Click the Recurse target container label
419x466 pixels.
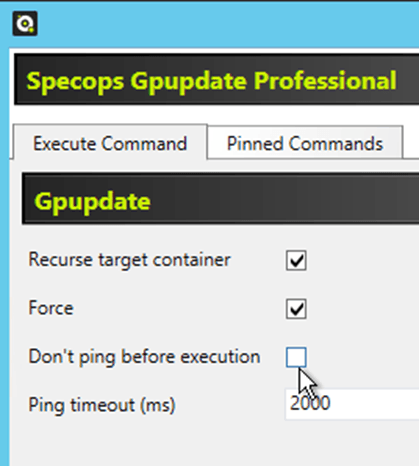point(129,260)
